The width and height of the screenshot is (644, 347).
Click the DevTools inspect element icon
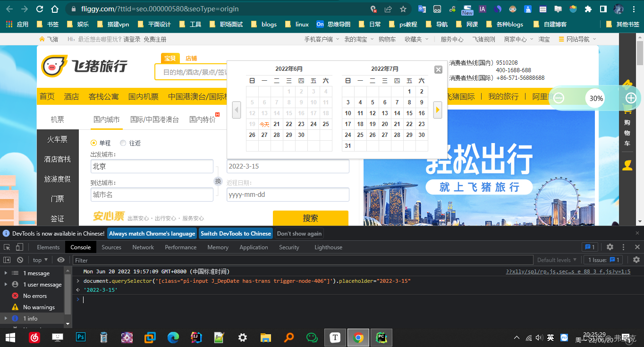click(x=7, y=247)
